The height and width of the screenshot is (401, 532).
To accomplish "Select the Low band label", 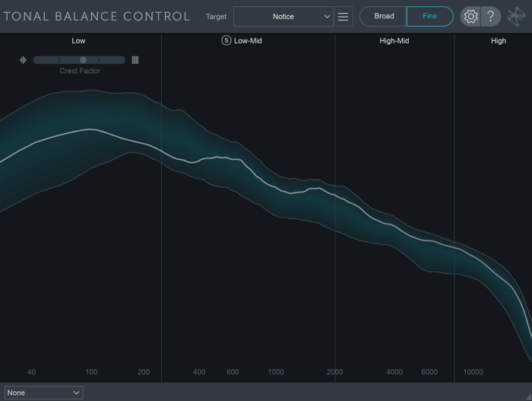I will coord(78,41).
